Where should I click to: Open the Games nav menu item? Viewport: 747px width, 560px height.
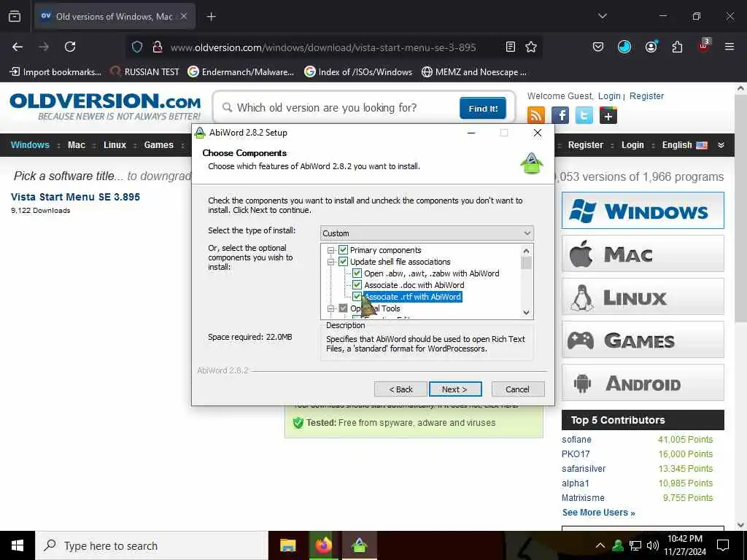[x=158, y=145]
